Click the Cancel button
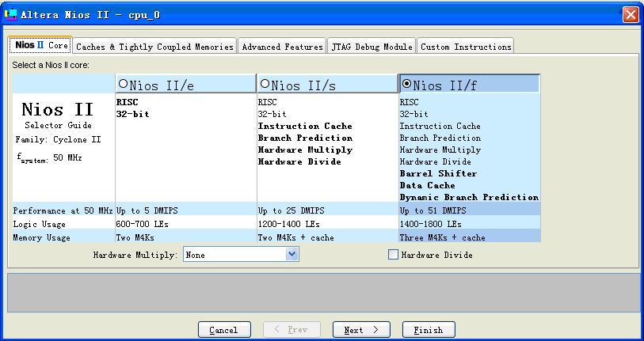The image size is (644, 341). 224,330
